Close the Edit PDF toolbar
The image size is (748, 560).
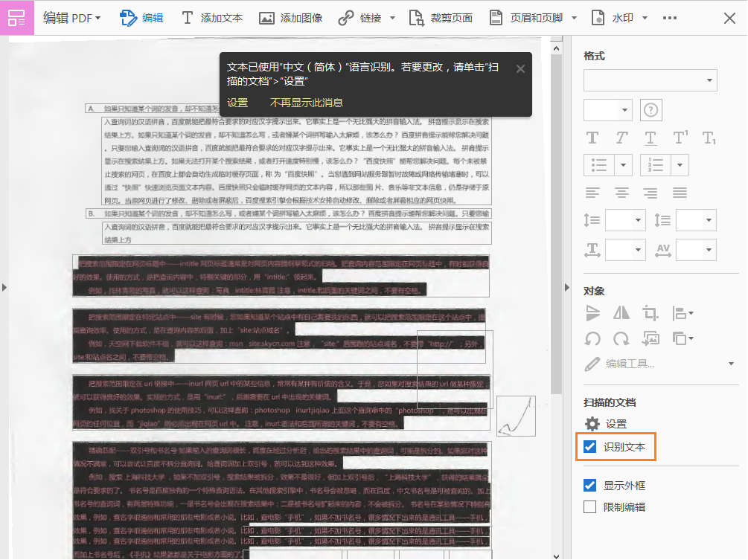pos(729,18)
